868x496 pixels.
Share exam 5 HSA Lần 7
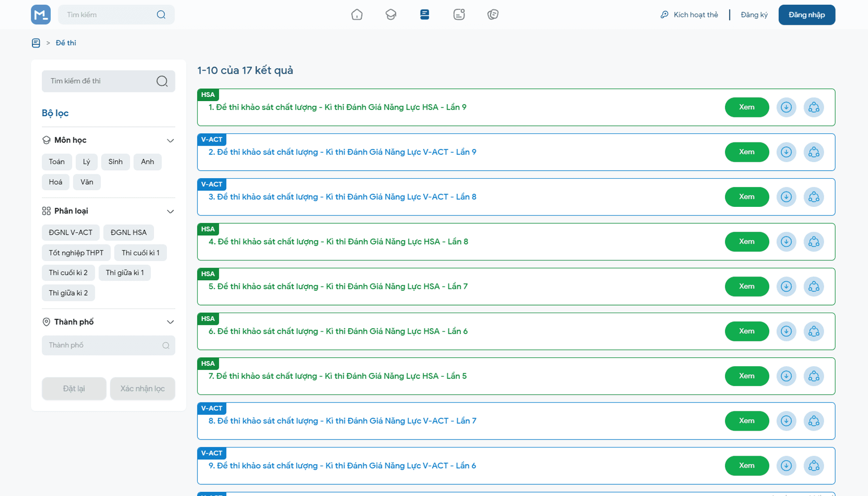click(814, 286)
